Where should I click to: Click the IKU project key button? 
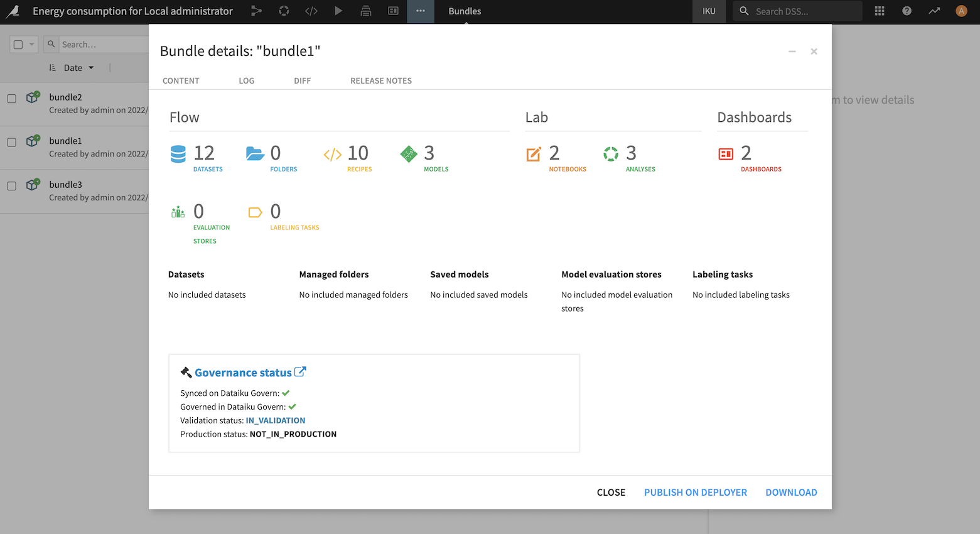(x=709, y=11)
